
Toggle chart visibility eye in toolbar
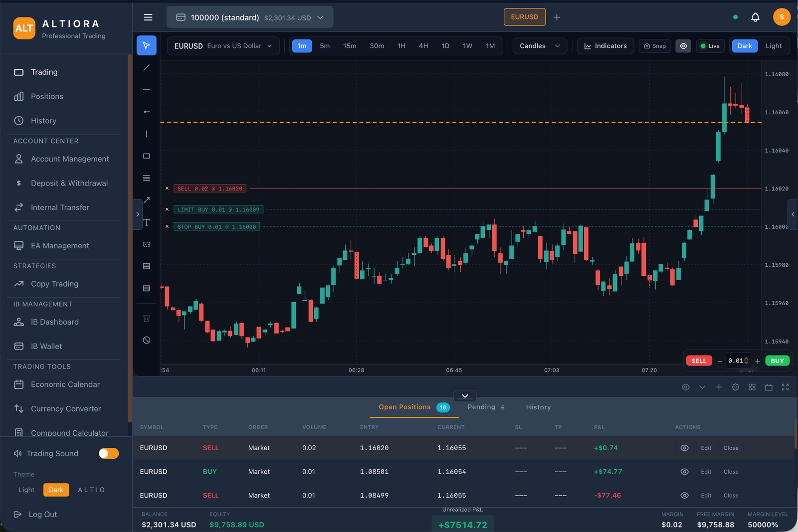683,46
